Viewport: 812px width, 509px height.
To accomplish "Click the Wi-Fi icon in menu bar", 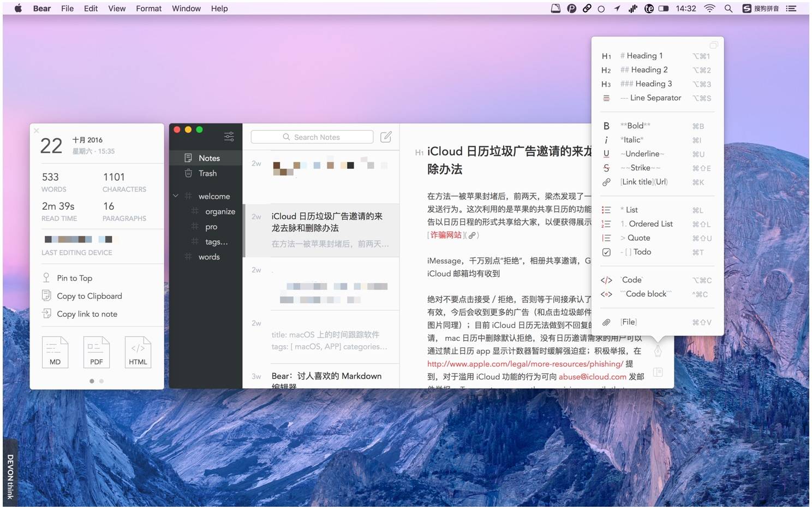I will click(x=709, y=8).
